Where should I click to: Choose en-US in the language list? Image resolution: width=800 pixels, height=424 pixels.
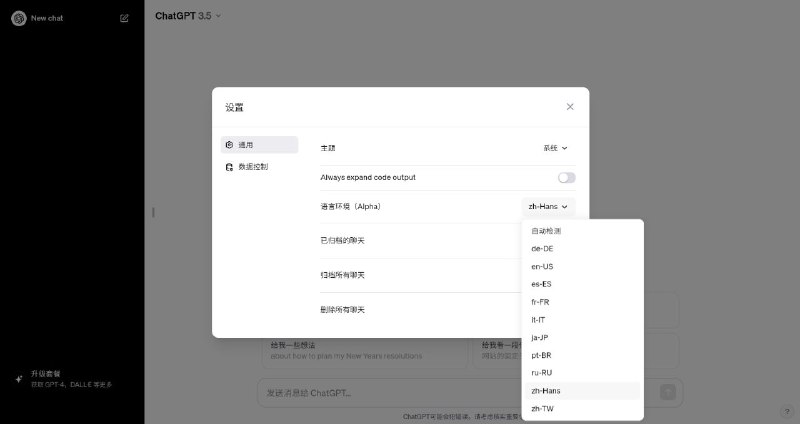[x=582, y=267]
